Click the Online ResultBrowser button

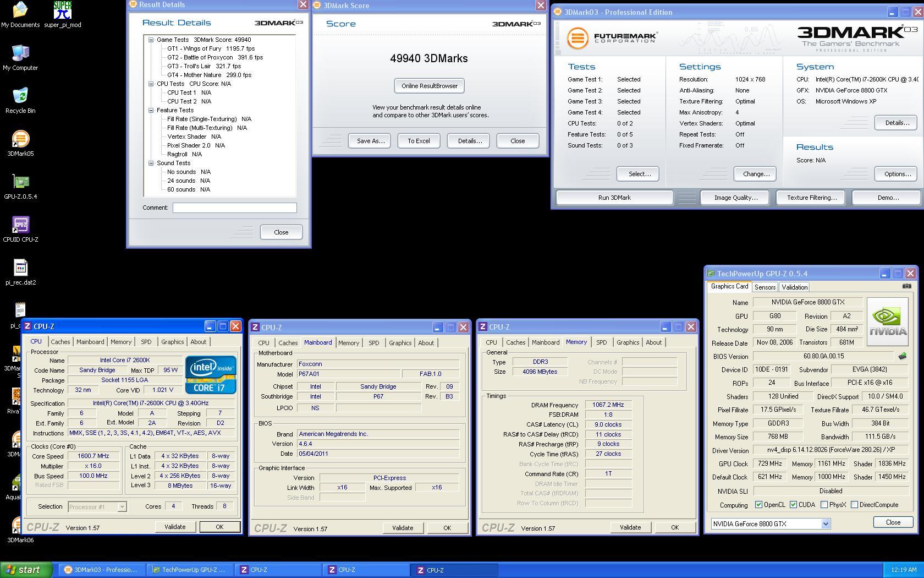430,86
